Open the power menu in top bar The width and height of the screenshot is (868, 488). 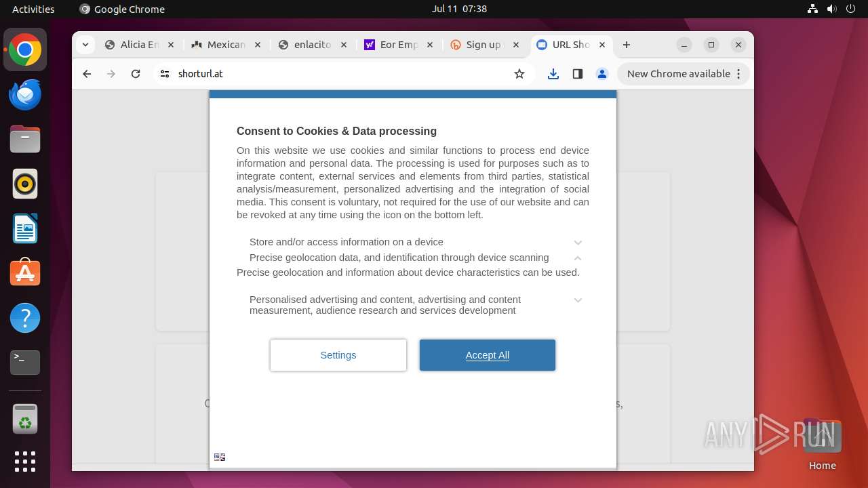tap(850, 9)
